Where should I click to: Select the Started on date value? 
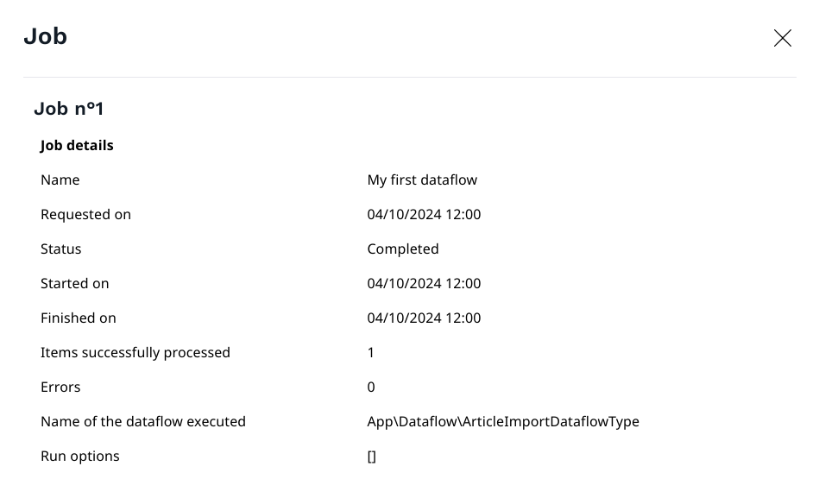pos(424,283)
